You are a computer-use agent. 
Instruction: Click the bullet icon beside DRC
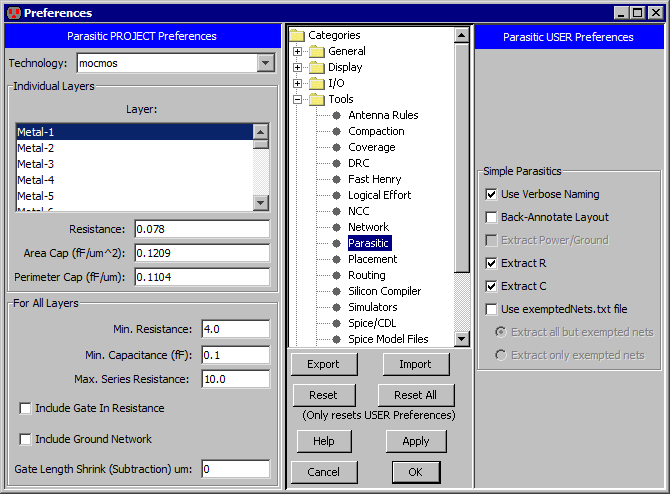pos(337,163)
